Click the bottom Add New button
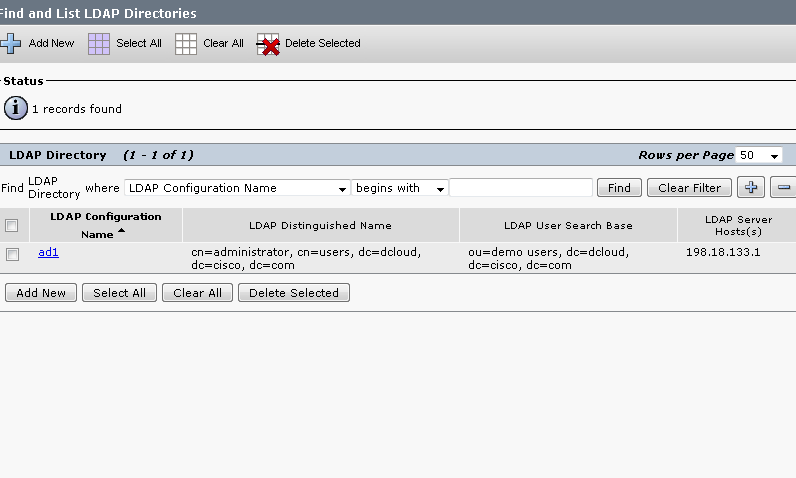This screenshot has height=478, width=796. [41, 293]
